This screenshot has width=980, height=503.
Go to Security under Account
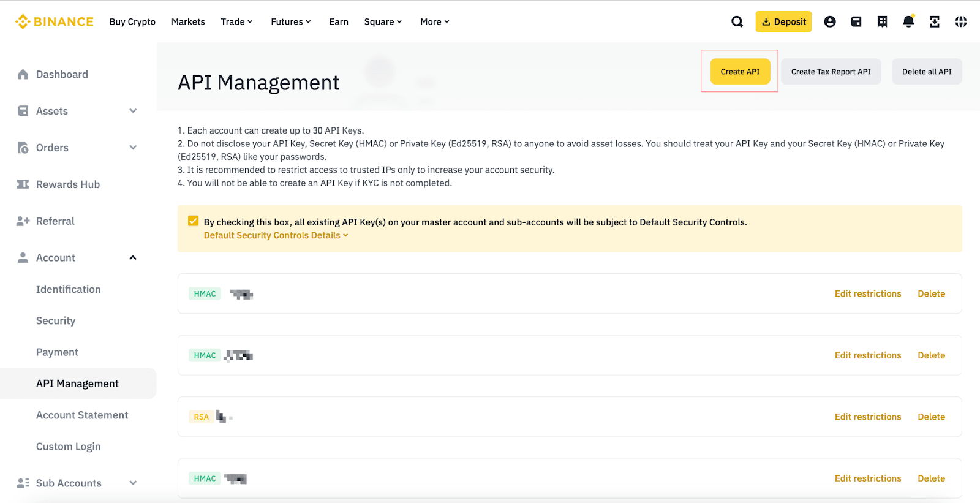click(x=56, y=321)
